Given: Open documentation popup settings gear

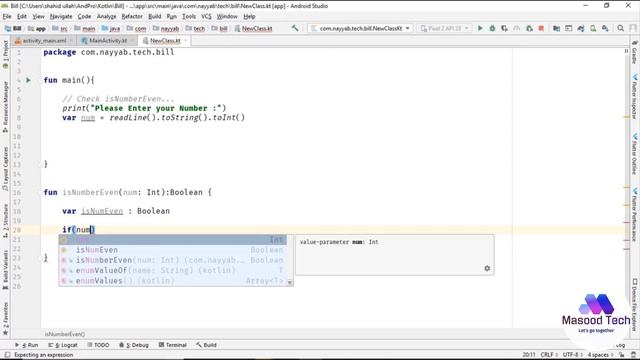Looking at the screenshot, I should 487,268.
